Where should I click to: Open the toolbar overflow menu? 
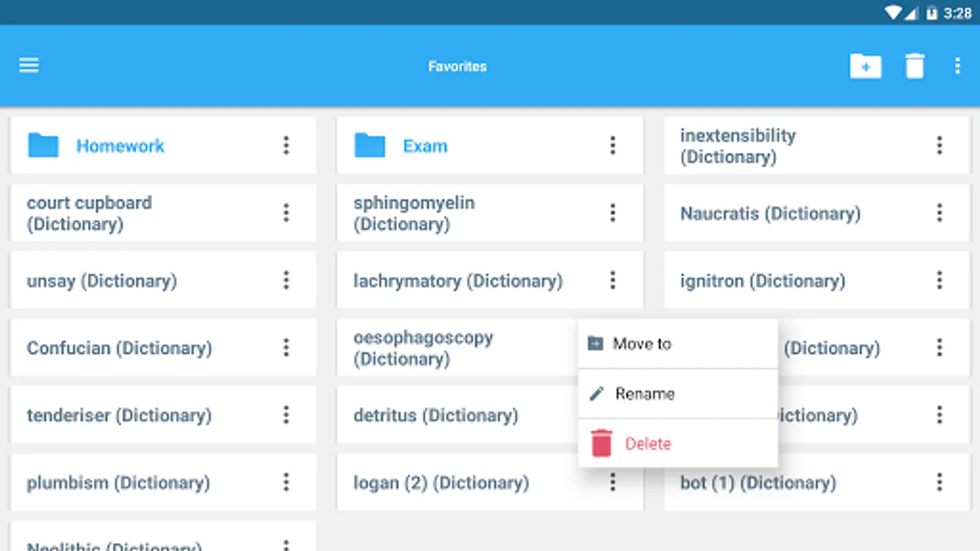[957, 66]
